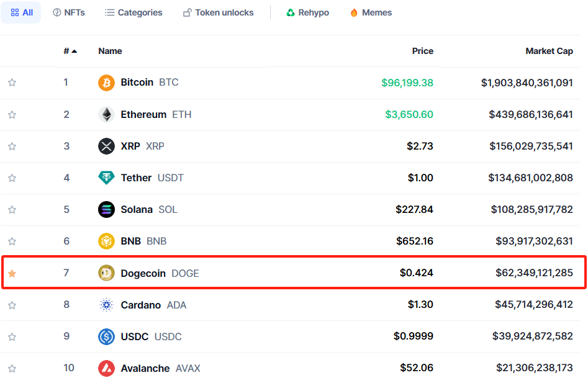This screenshot has width=588, height=383.
Task: Click the Bitcoin logo icon
Action: pos(107,83)
